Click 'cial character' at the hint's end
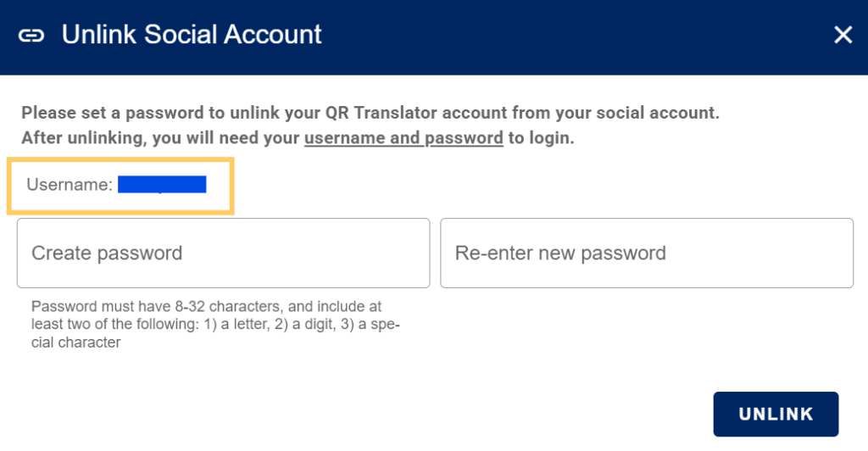This screenshot has height=451, width=868. [x=76, y=342]
